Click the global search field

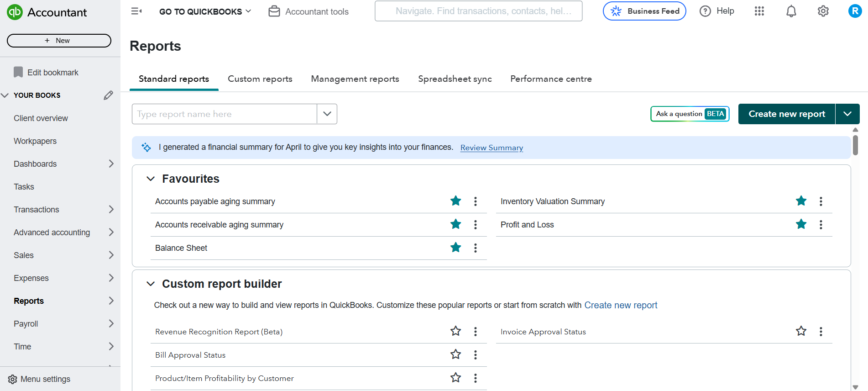pyautogui.click(x=478, y=11)
